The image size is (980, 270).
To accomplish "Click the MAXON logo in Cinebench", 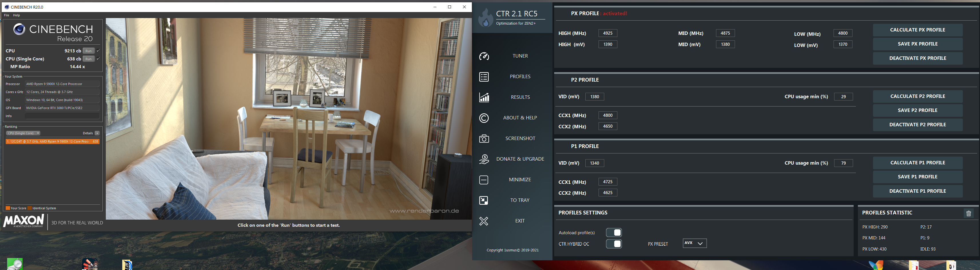I will coord(23,221).
